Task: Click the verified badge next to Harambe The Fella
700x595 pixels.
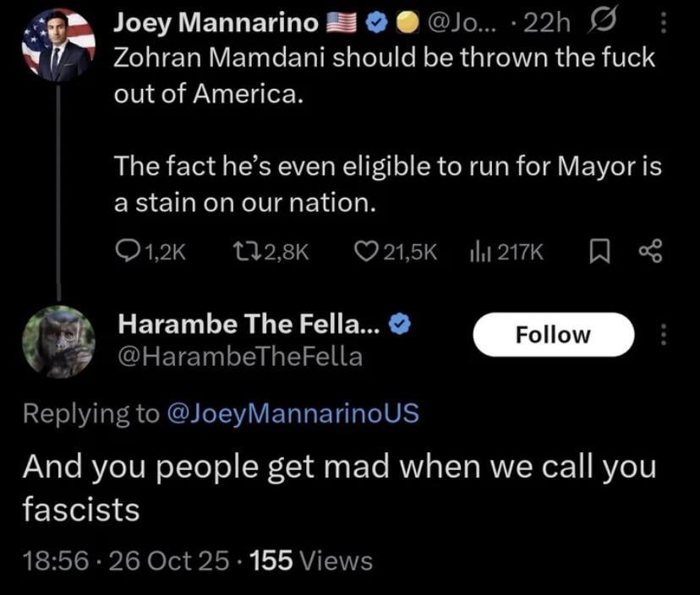Action: coord(401,323)
